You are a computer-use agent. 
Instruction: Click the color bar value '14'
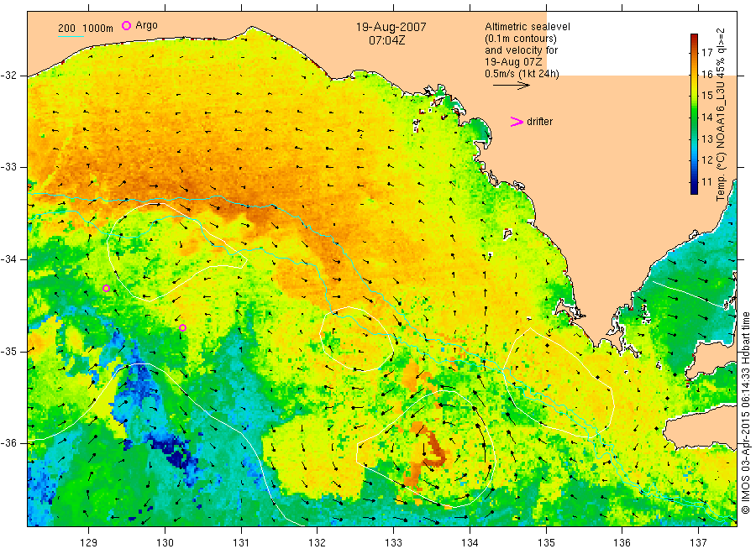[706, 117]
